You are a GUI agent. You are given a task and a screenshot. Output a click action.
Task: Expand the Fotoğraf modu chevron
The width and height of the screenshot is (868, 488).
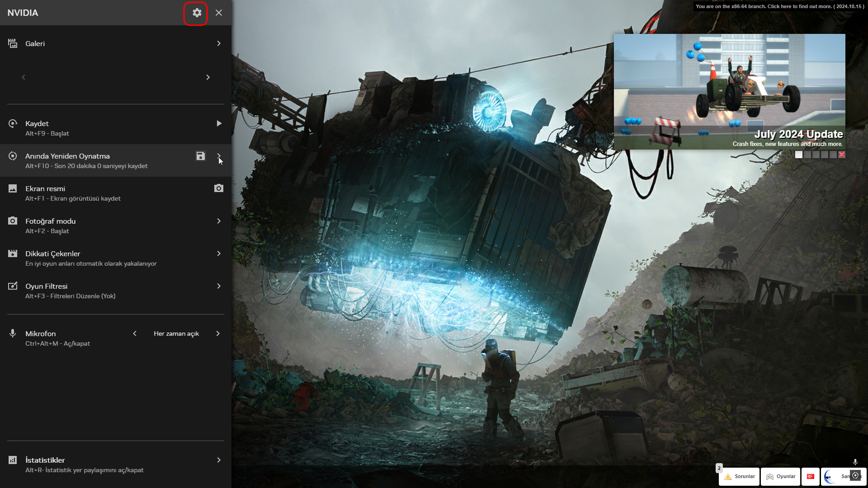click(219, 221)
